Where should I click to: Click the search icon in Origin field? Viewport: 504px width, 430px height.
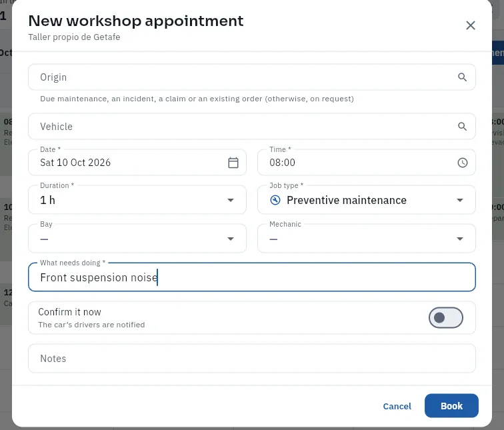(x=462, y=77)
